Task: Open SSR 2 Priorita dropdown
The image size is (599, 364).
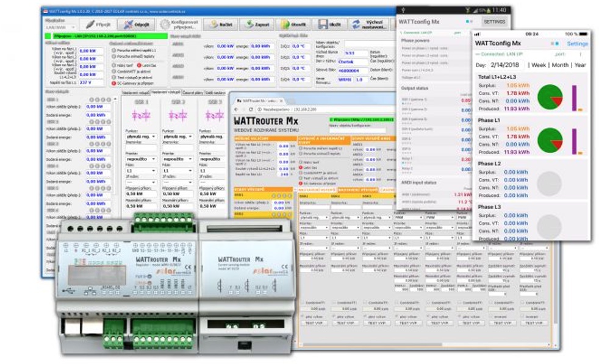Action: point(178,159)
